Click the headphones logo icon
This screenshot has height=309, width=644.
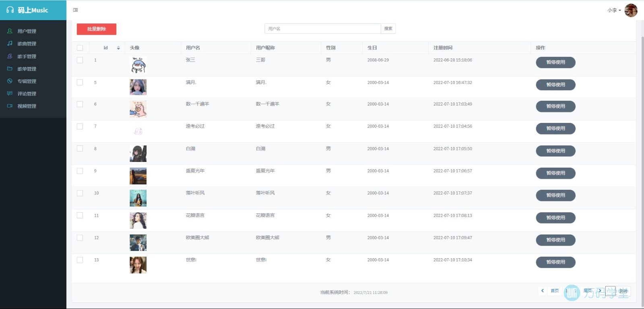click(x=10, y=10)
